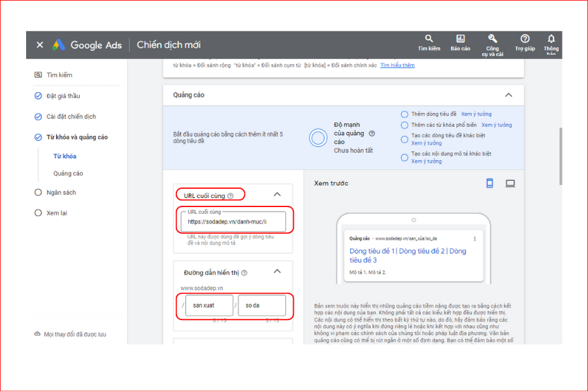Click preview headline Dòng tiêu đề 1
Image resolution: width=588 pixels, height=392 pixels.
click(x=372, y=251)
